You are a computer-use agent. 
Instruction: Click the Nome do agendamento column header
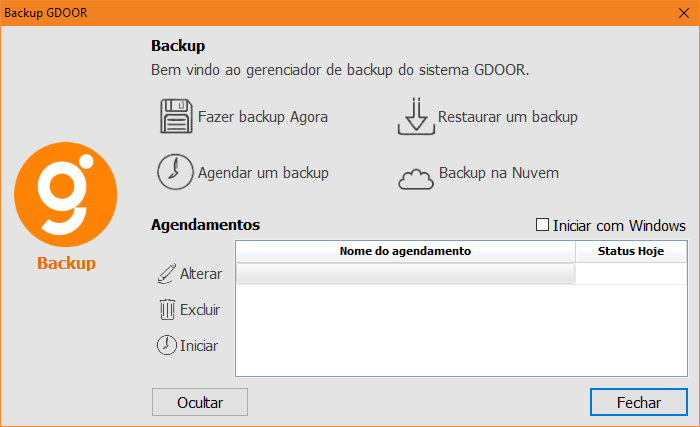[405, 251]
